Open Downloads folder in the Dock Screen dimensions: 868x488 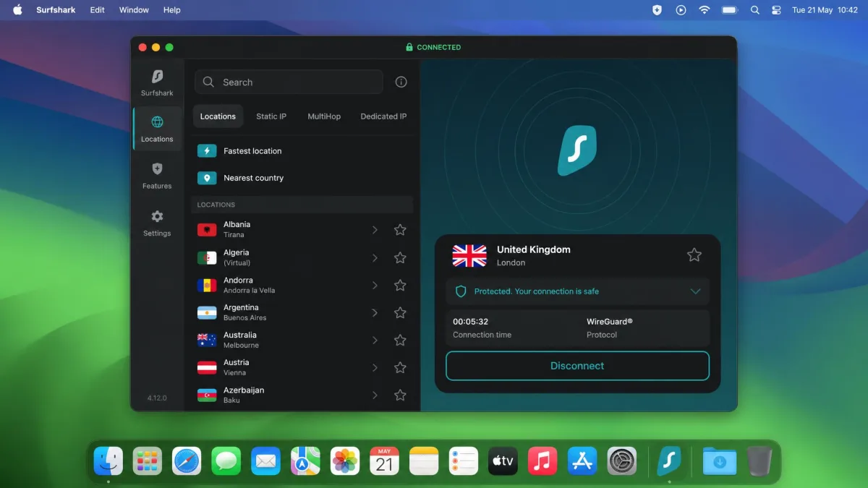(719, 461)
